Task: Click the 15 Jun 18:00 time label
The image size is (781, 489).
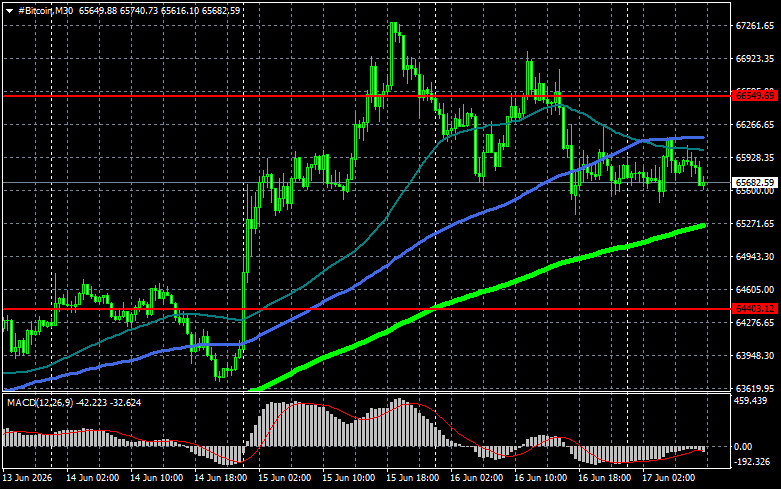Action: 412,478
